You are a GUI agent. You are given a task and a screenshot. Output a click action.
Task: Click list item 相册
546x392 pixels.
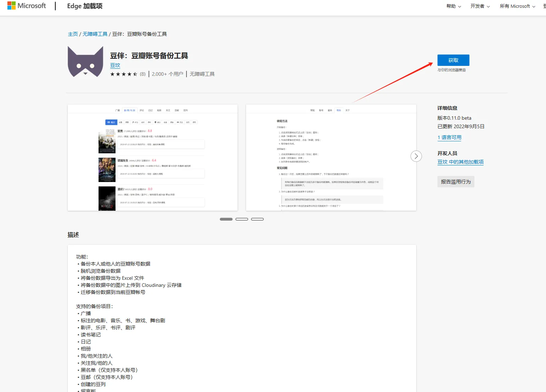86,349
